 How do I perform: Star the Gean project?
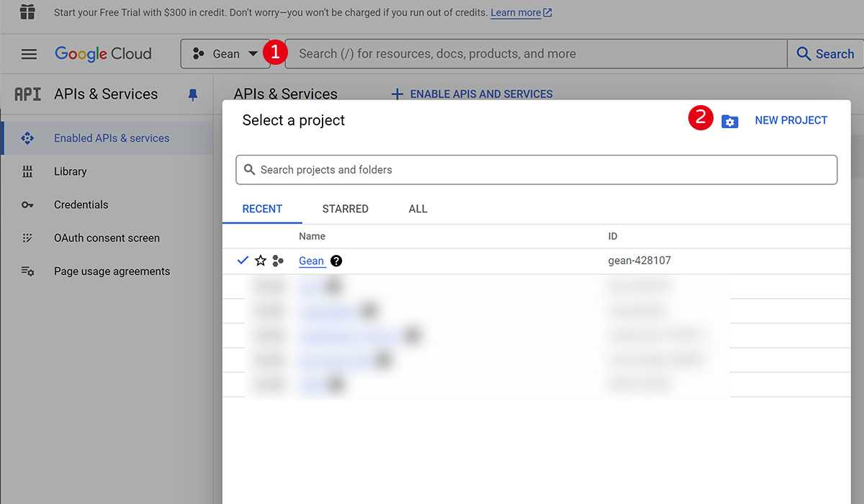pyautogui.click(x=261, y=261)
